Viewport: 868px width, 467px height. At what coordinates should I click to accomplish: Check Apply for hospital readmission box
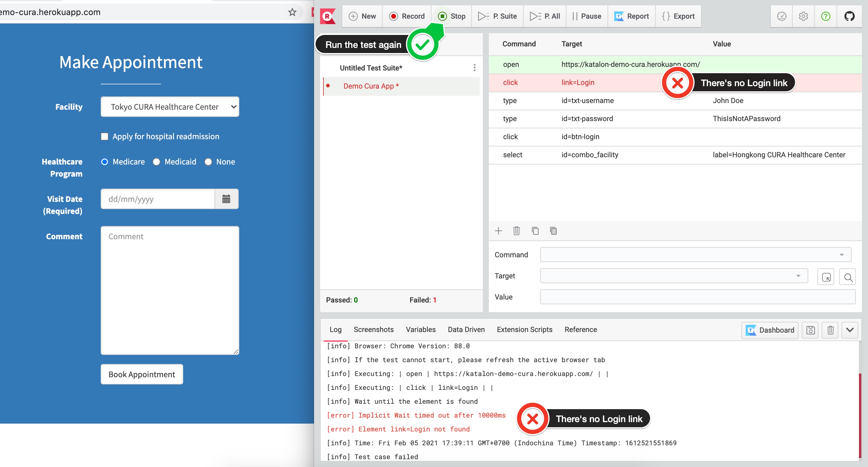[x=105, y=136]
